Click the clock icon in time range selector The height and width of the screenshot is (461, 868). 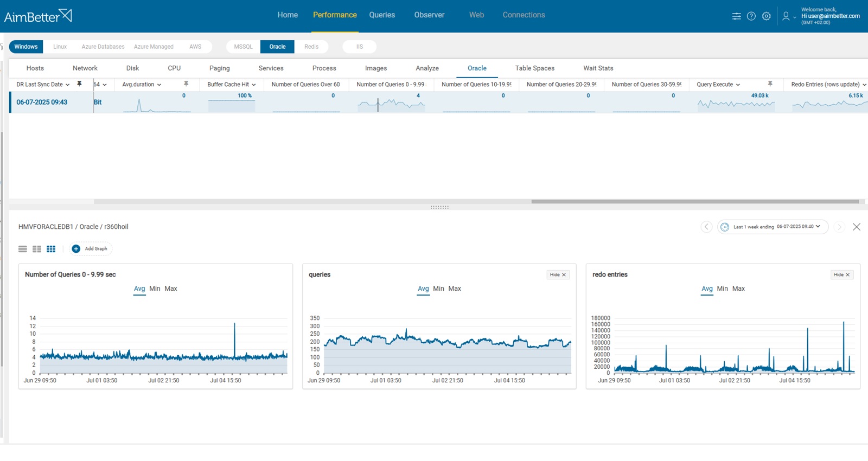click(x=725, y=227)
